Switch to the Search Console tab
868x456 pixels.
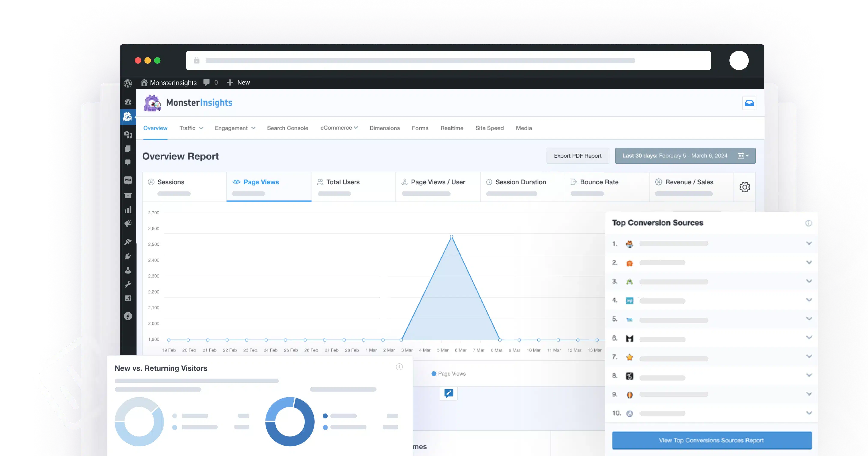pos(287,128)
